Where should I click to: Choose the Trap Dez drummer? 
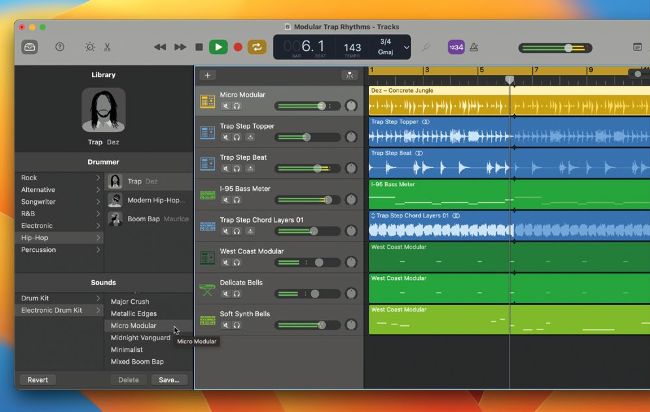click(149, 182)
